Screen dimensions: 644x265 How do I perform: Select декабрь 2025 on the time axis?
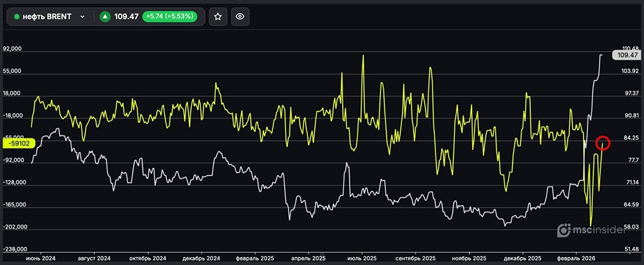[522, 258]
